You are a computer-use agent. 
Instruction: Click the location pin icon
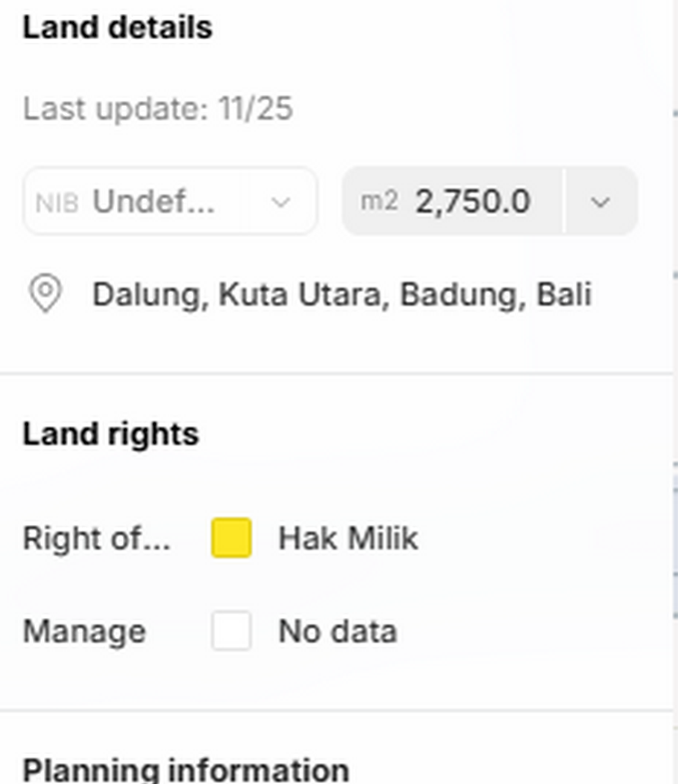tap(45, 295)
